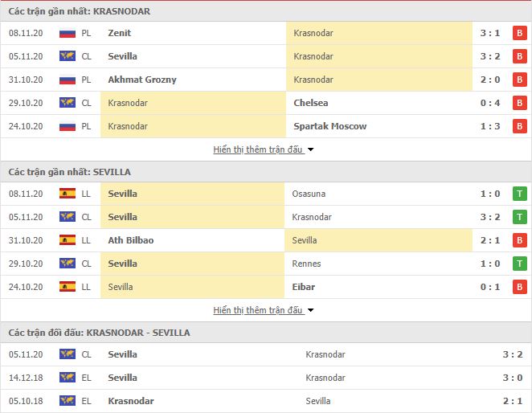The width and height of the screenshot is (532, 413).
Task: Click Eibar team name in Sevilla results
Action: pos(303,287)
